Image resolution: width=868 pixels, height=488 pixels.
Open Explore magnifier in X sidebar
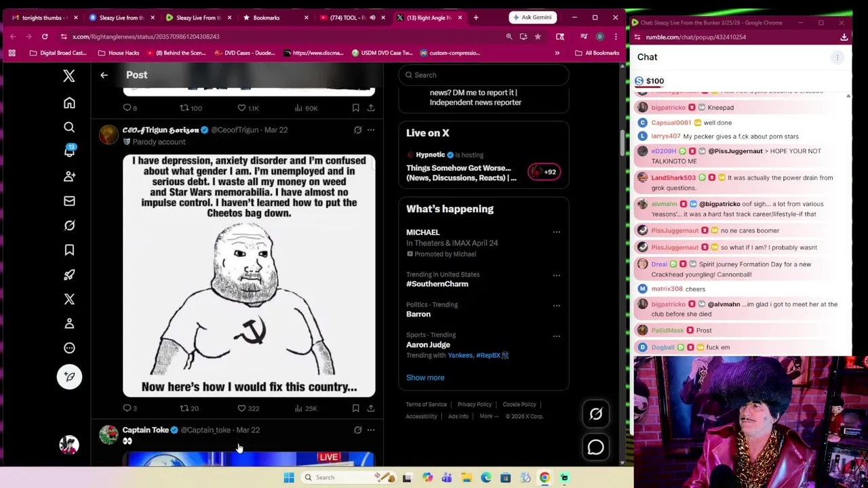[69, 127]
